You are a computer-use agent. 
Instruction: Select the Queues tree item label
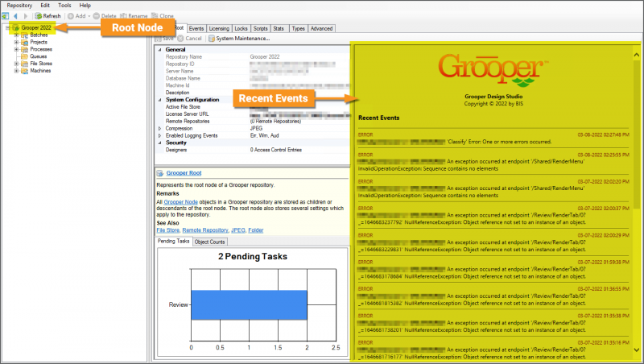point(38,56)
